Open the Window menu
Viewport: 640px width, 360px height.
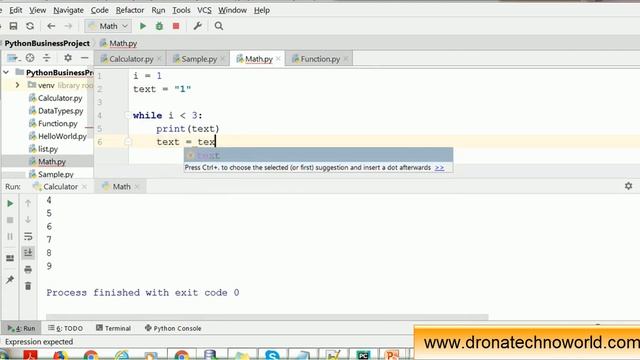click(x=232, y=10)
